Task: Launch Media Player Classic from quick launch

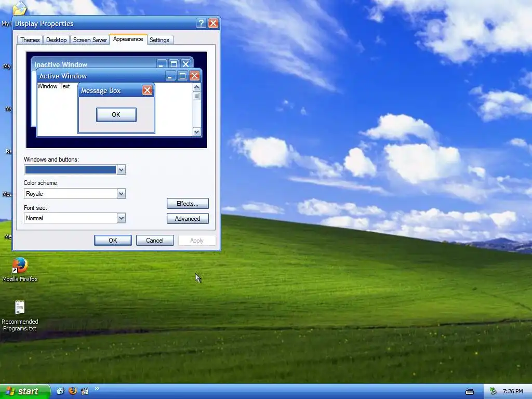Action: coord(85,391)
